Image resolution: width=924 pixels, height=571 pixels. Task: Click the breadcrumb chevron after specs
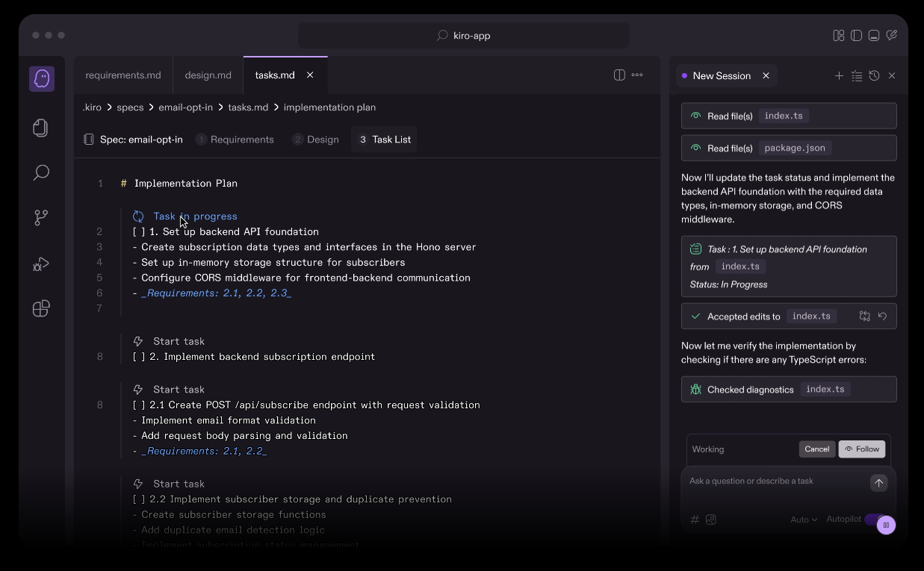point(151,107)
